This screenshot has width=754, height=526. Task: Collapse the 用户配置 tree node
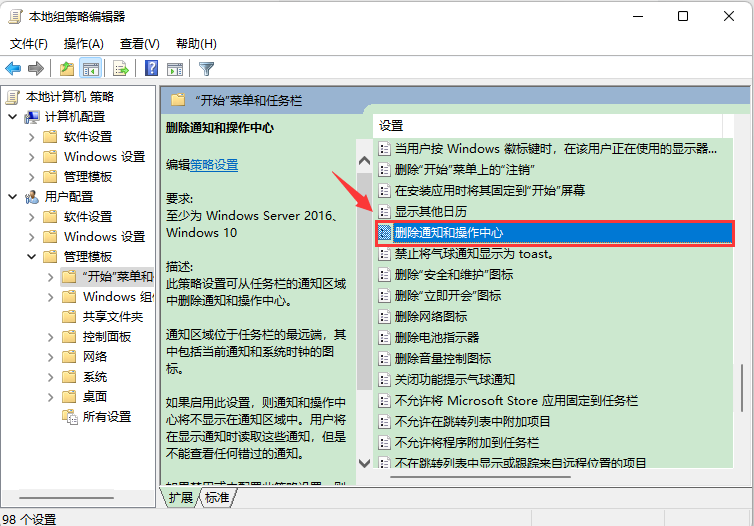[x=12, y=197]
